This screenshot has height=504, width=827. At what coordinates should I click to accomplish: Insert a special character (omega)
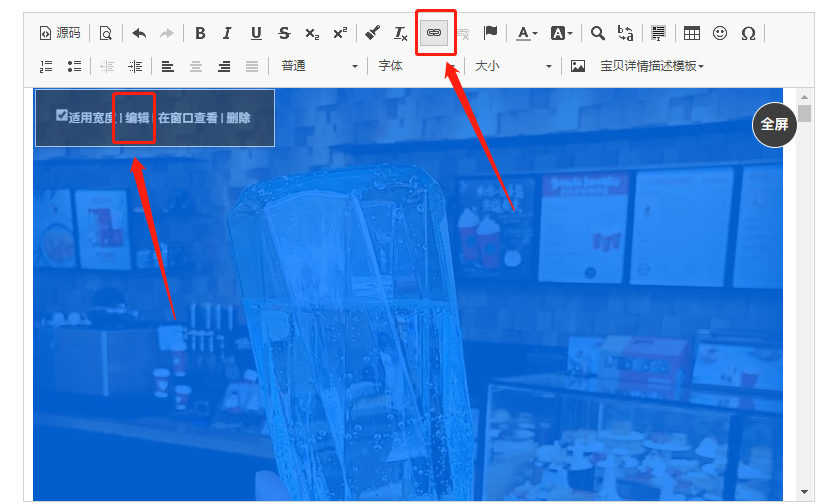point(748,33)
